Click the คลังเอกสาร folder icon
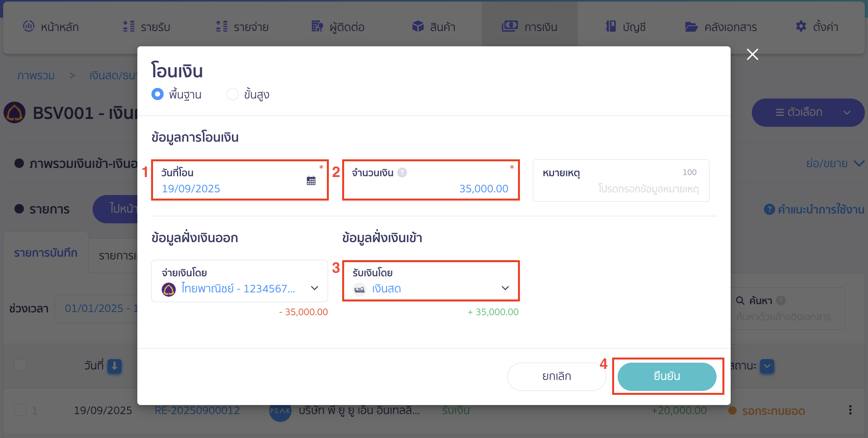The height and width of the screenshot is (438, 868). coord(691,27)
